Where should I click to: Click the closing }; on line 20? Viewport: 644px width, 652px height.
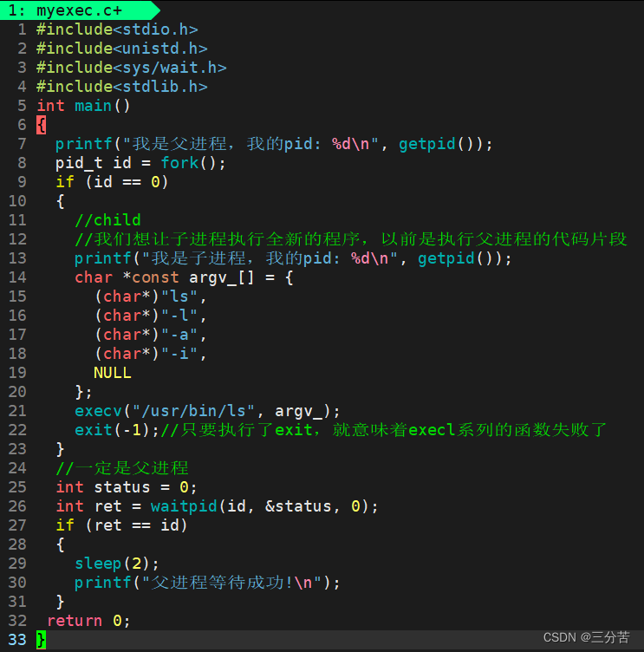[x=83, y=392]
